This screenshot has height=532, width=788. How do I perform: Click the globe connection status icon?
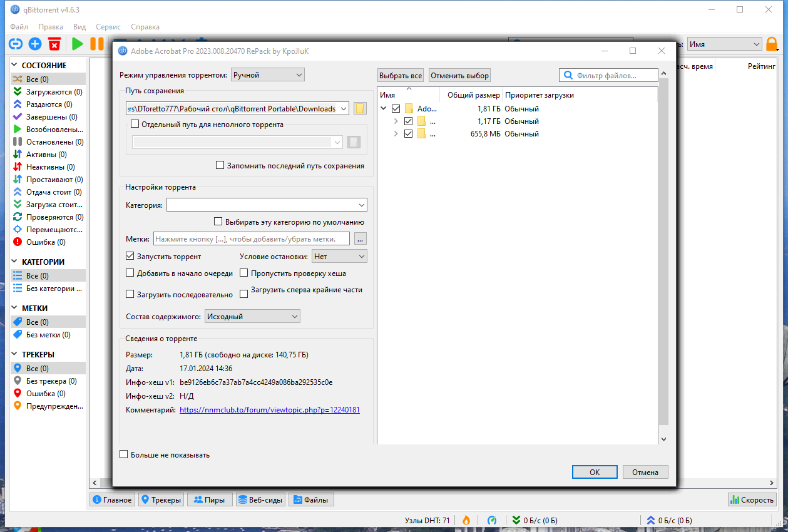tap(492, 519)
